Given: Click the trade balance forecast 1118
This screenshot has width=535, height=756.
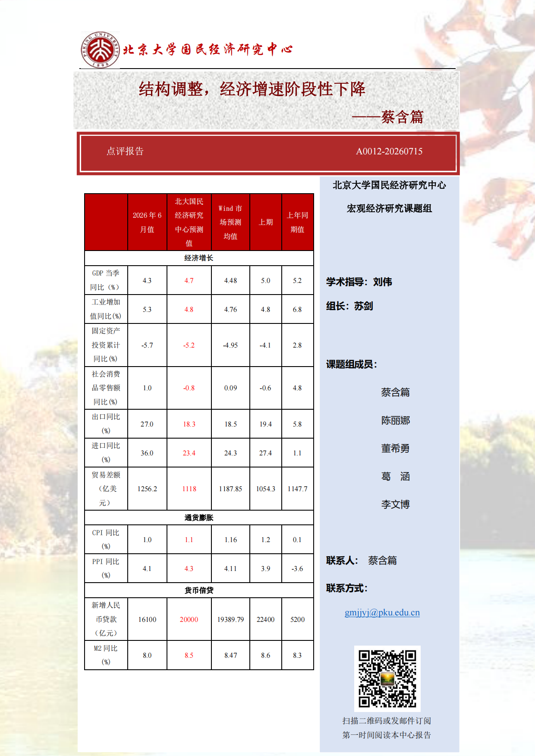Looking at the screenshot, I should 189,489.
